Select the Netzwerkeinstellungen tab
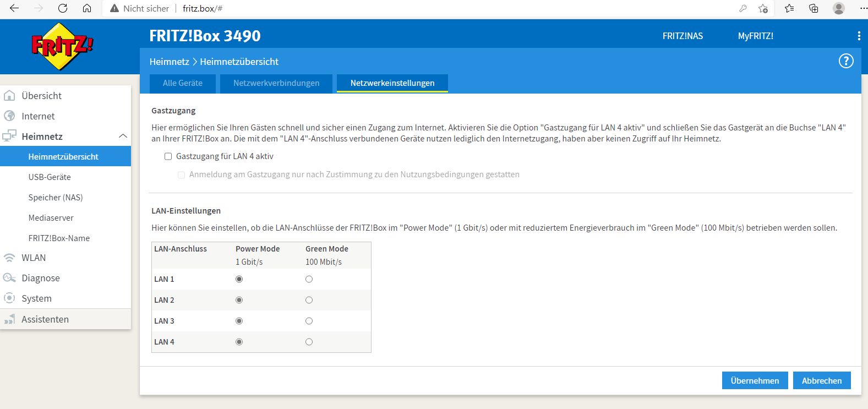 point(392,83)
